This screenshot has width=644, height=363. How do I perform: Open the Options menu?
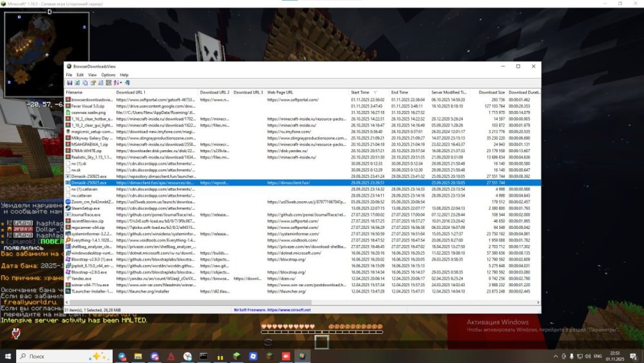coord(108,75)
